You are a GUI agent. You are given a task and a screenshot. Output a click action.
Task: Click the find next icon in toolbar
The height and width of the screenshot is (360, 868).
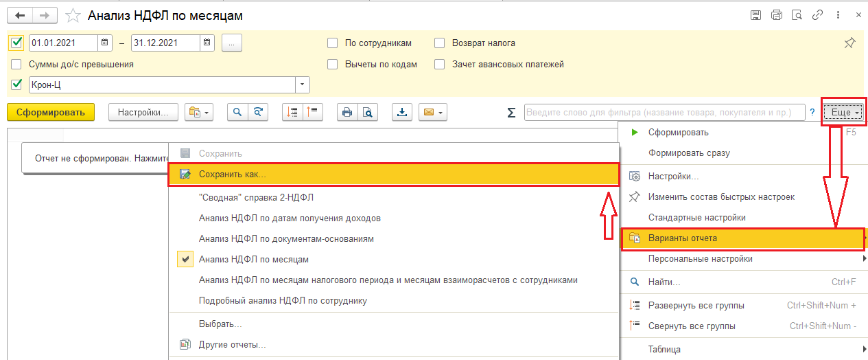[257, 113]
